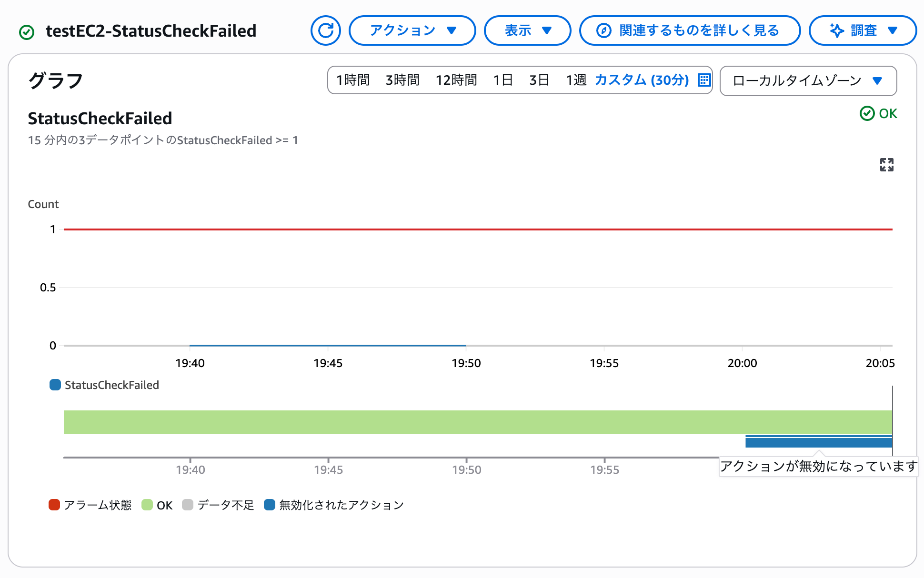
Task: Click the red アラーム状態 legend swatch
Action: pos(54,505)
